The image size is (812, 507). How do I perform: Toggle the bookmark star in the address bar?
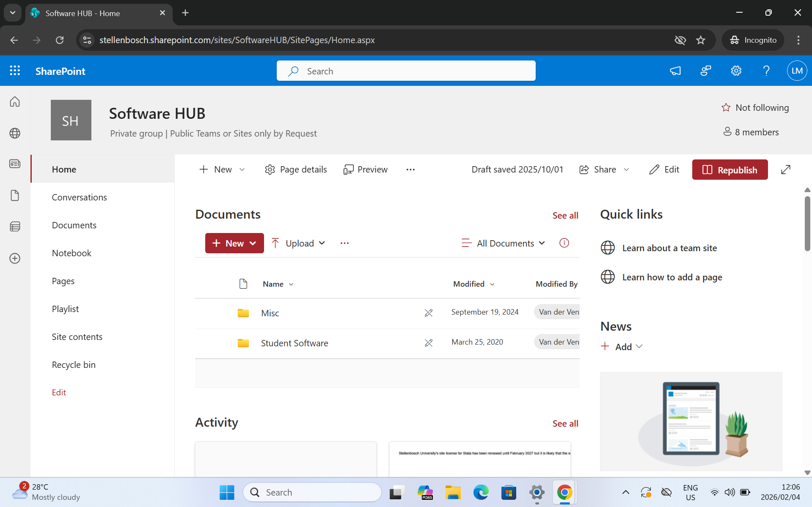click(x=701, y=40)
